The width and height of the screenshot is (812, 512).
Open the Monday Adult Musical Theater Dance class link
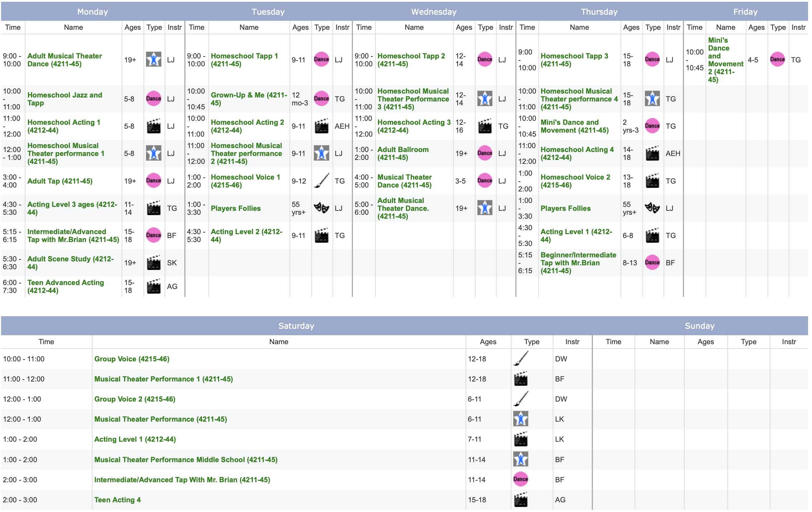65,60
